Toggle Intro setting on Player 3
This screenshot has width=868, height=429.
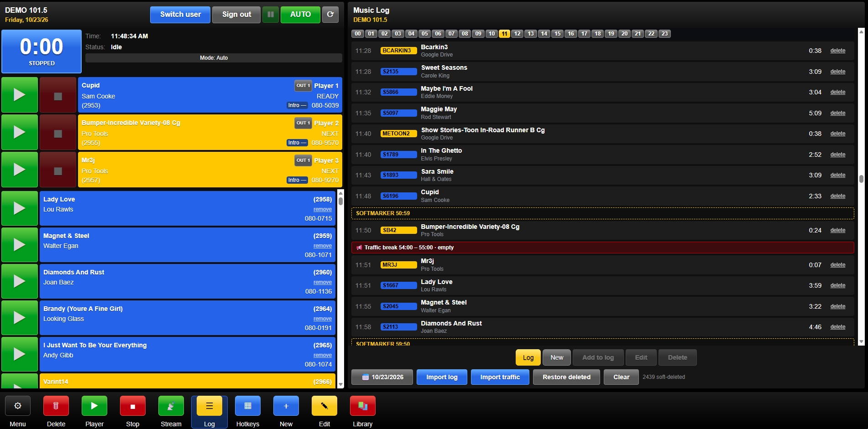[x=297, y=180]
